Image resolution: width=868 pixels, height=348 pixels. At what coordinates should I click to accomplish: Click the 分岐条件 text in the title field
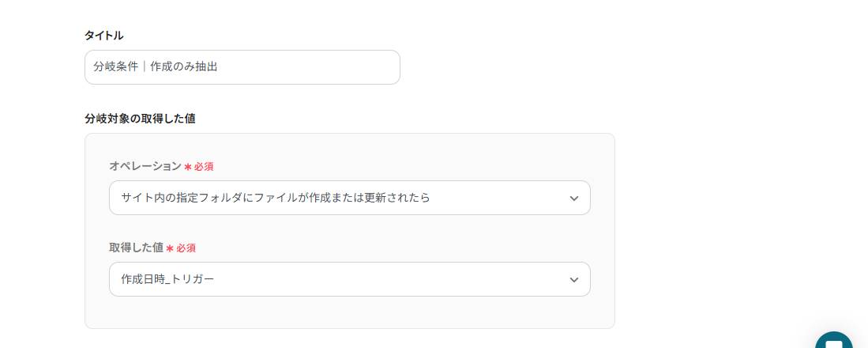click(x=115, y=67)
